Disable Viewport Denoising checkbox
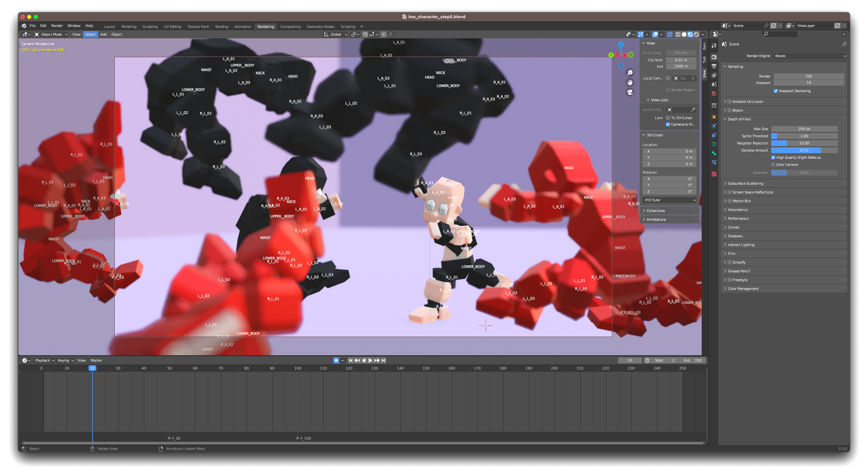The image size is (868, 476). [775, 91]
